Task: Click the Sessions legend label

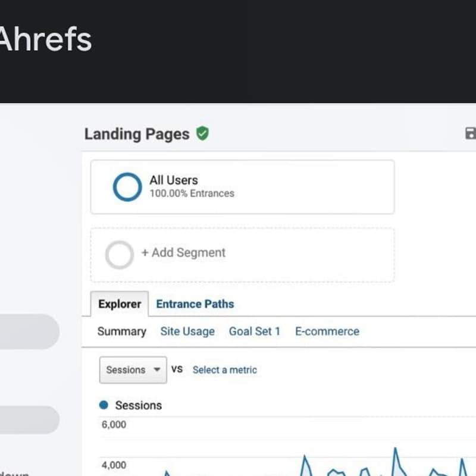Action: coord(139,405)
